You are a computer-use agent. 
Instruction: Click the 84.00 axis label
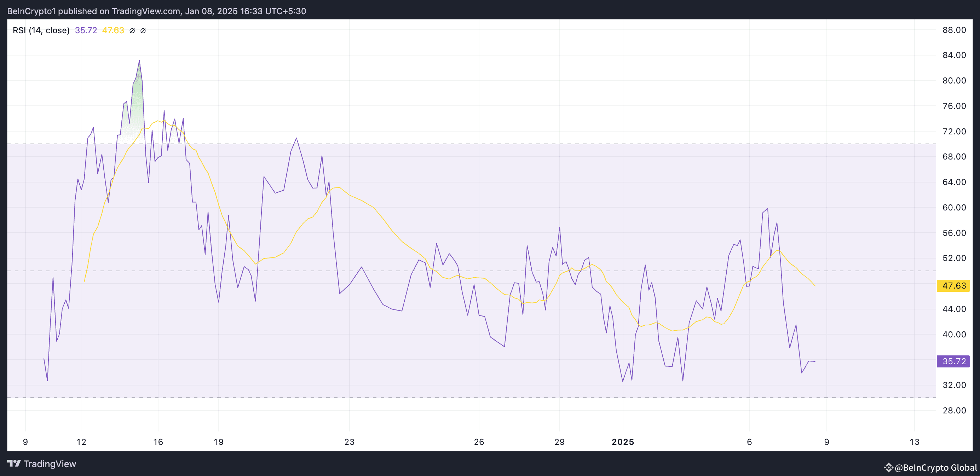(x=954, y=55)
